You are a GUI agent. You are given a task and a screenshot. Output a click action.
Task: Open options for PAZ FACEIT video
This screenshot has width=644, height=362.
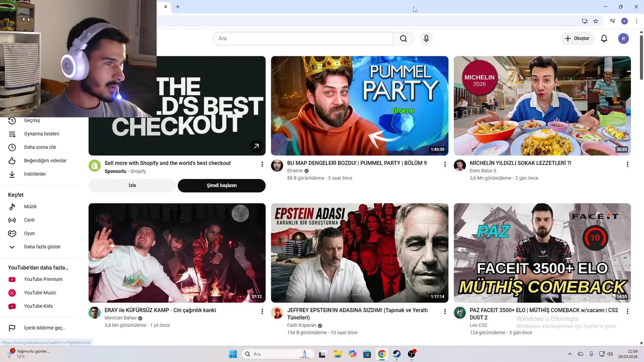tap(627, 312)
